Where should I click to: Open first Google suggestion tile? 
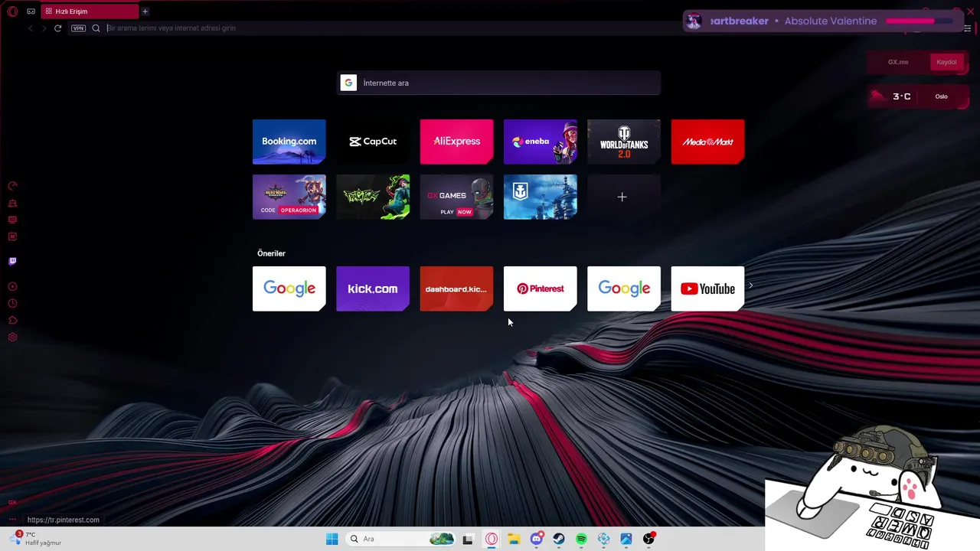coord(289,289)
